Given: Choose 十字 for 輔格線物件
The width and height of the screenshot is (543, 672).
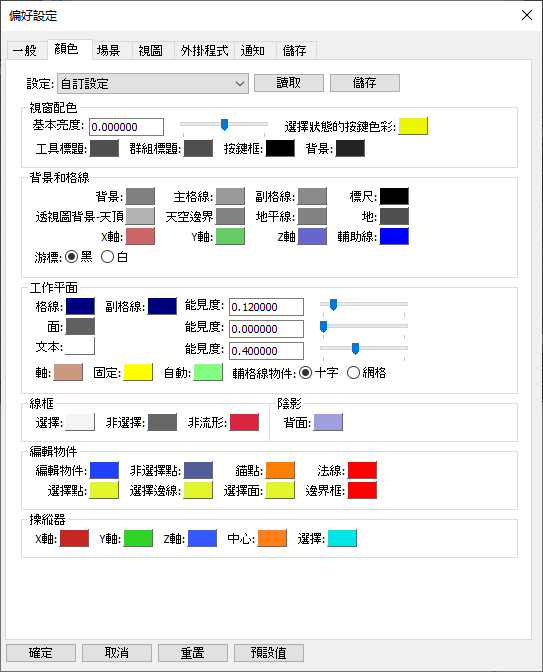Looking at the screenshot, I should click(x=305, y=373).
